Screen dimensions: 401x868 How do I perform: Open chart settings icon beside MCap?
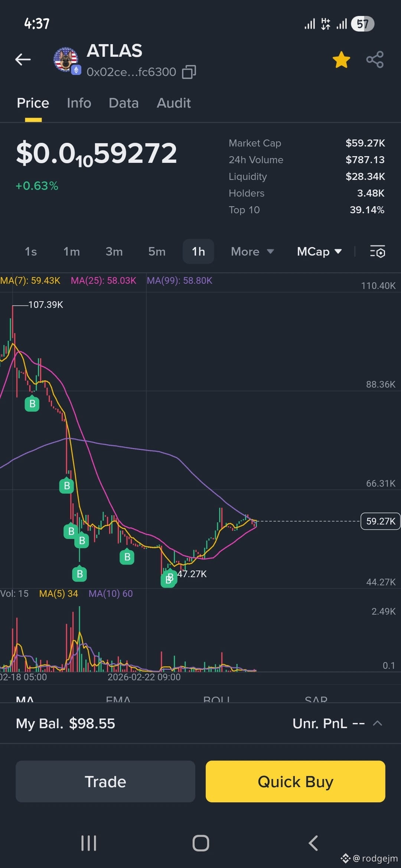point(378,251)
